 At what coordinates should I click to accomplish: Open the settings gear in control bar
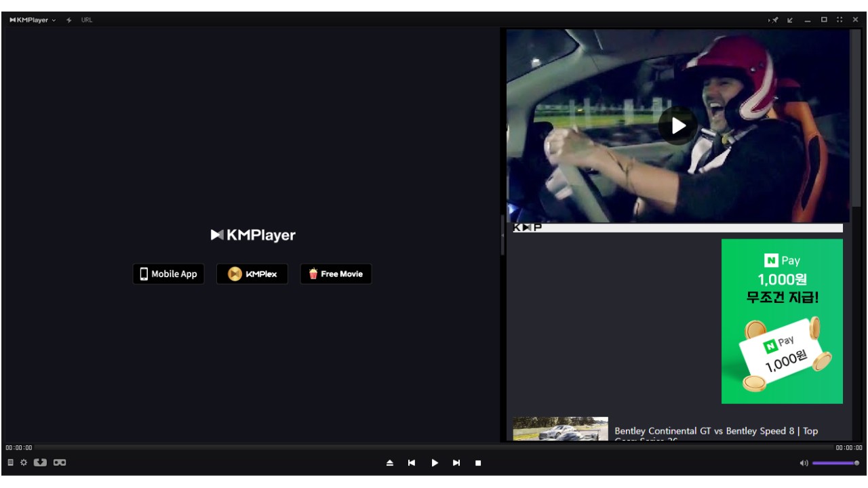[24, 462]
